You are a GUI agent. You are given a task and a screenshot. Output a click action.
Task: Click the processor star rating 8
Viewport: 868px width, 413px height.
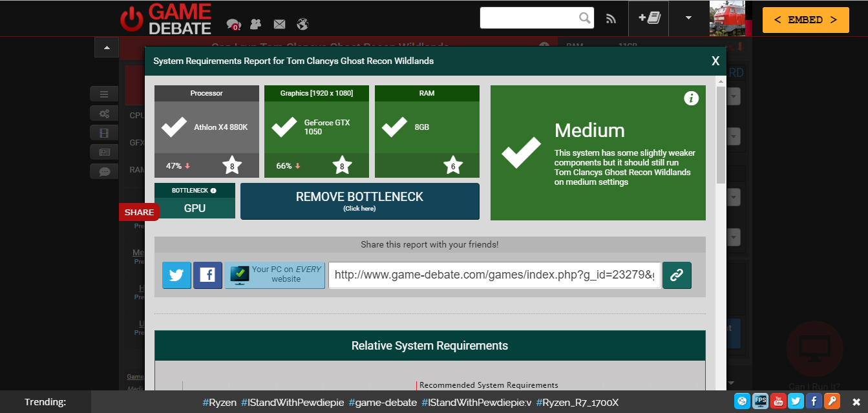[232, 165]
